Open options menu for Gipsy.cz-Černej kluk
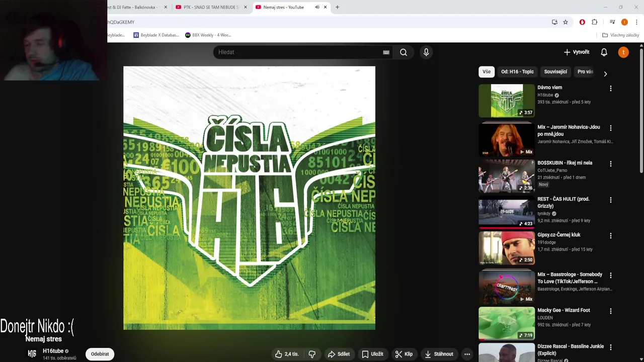The height and width of the screenshot is (362, 644). pyautogui.click(x=611, y=236)
